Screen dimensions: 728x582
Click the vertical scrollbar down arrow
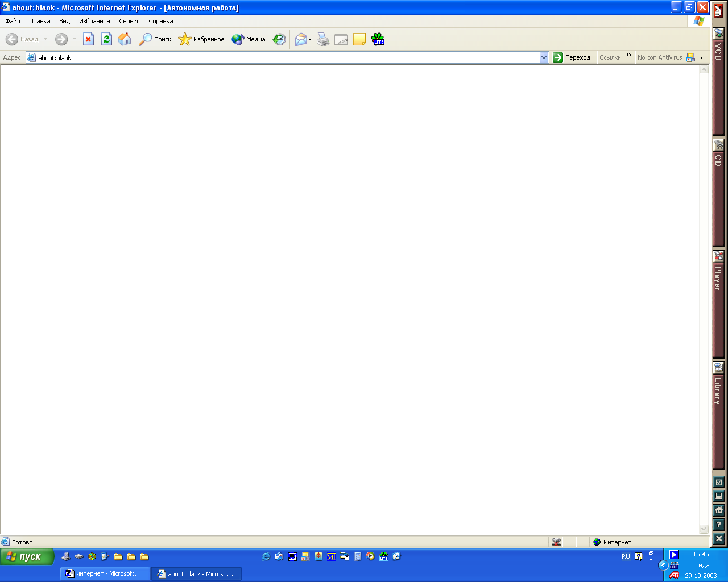pos(704,529)
